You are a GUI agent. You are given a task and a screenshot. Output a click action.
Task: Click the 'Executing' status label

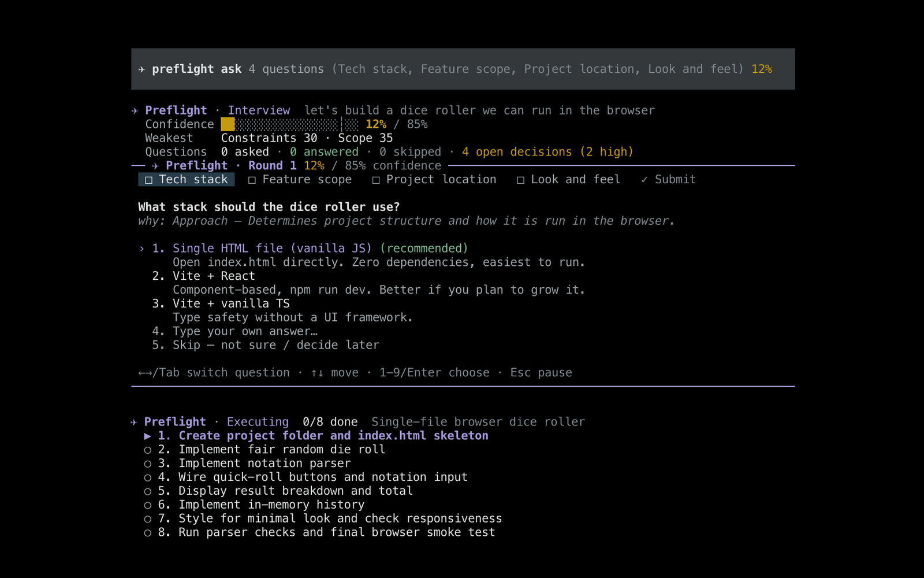pos(258,422)
